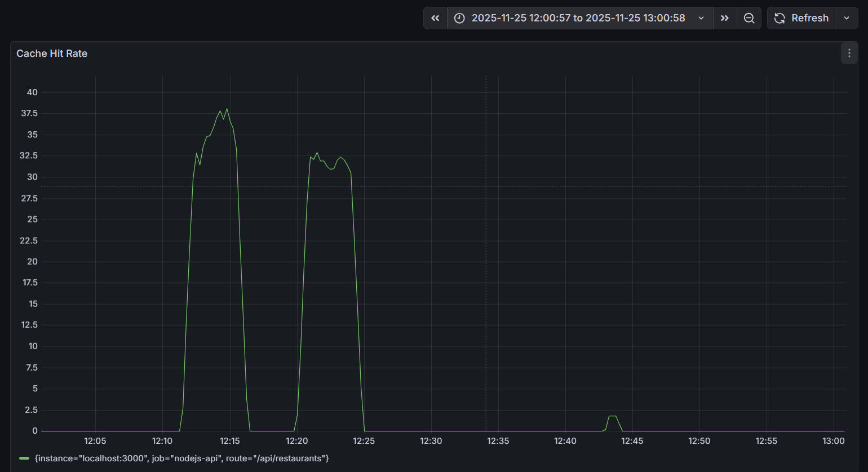Screen dimensions: 868x472
Task: Open time range picker via its chevron
Action: pyautogui.click(x=701, y=18)
